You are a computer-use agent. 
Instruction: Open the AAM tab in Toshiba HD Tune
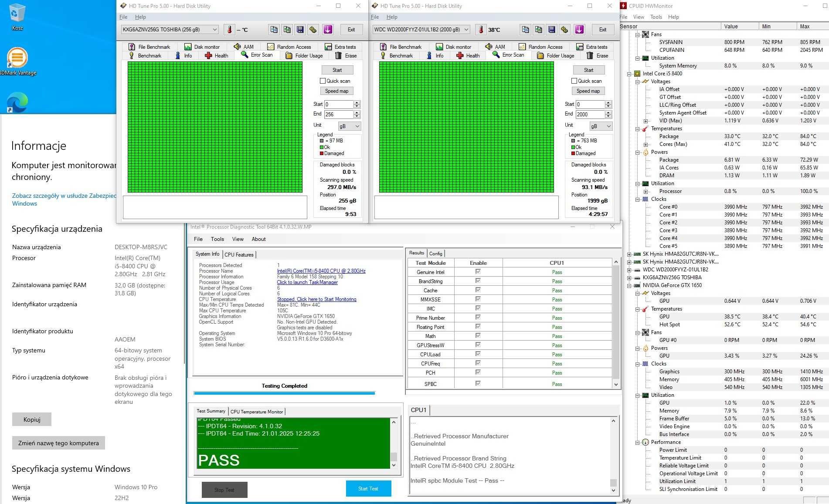[x=244, y=47]
